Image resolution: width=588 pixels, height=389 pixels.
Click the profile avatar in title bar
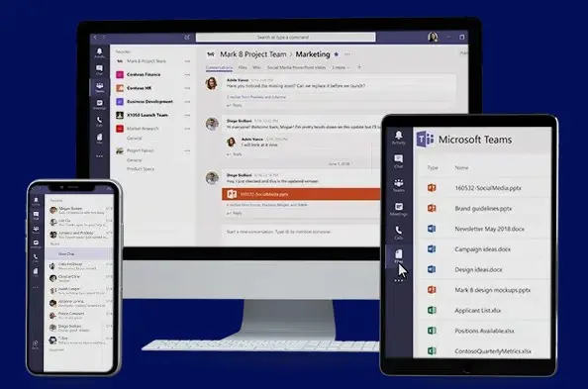click(433, 37)
